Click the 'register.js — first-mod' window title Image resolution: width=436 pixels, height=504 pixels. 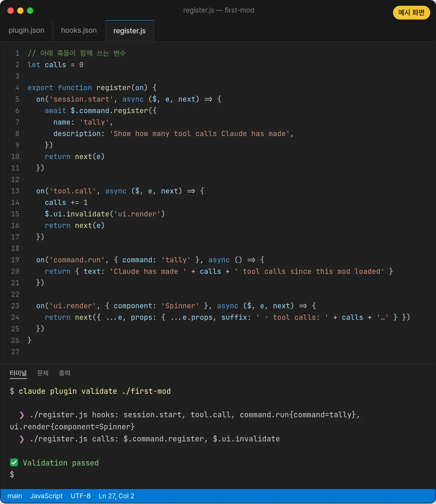[219, 10]
